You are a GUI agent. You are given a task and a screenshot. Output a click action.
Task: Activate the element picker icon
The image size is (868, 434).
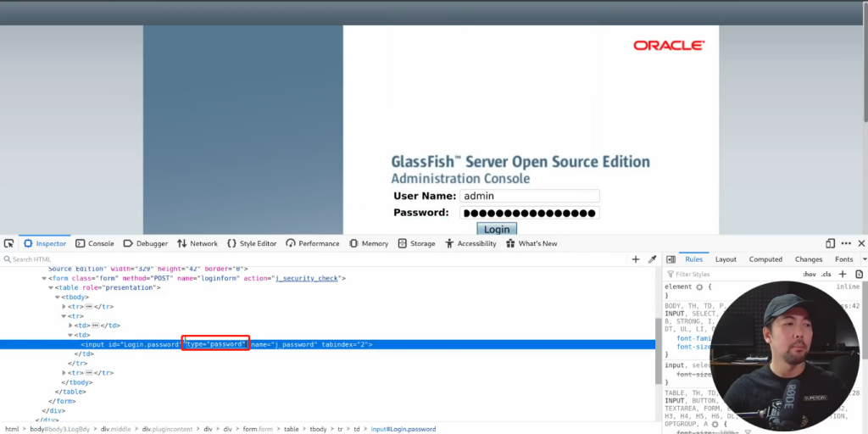[8, 243]
